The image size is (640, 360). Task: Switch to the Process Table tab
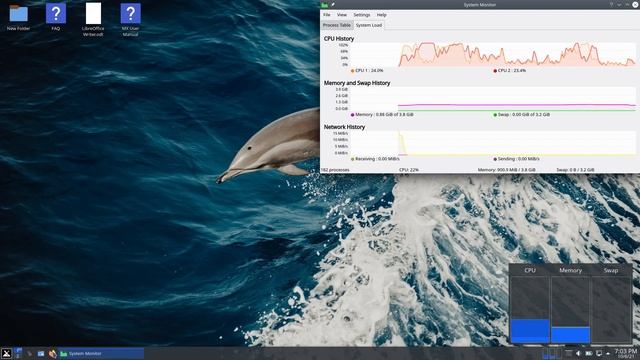coord(337,25)
